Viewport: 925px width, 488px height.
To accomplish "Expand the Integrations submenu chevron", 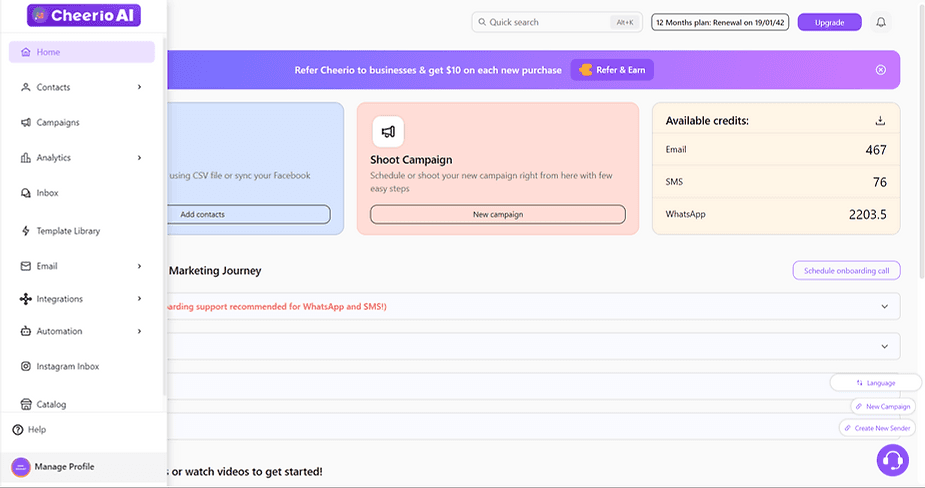I will (x=139, y=299).
